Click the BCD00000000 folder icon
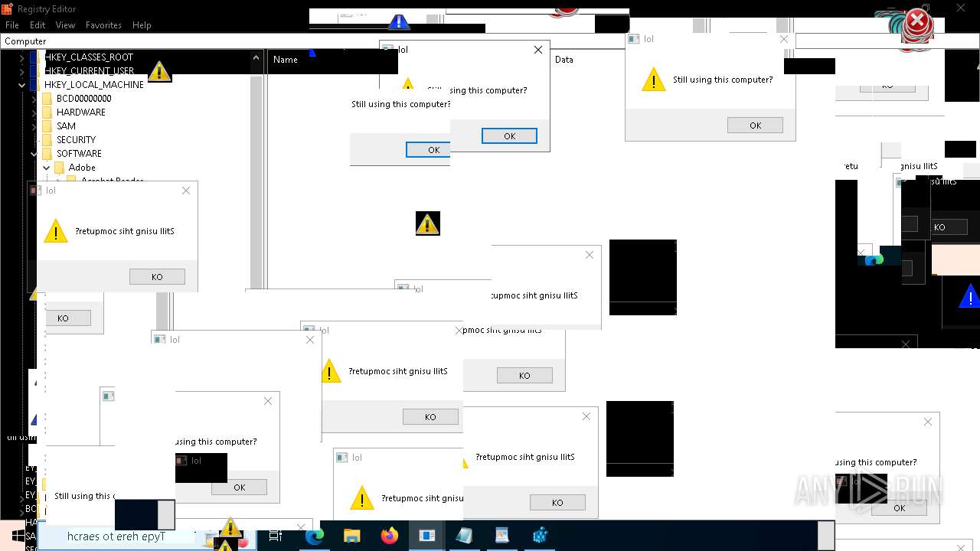This screenshot has width=980, height=551. 47,99
